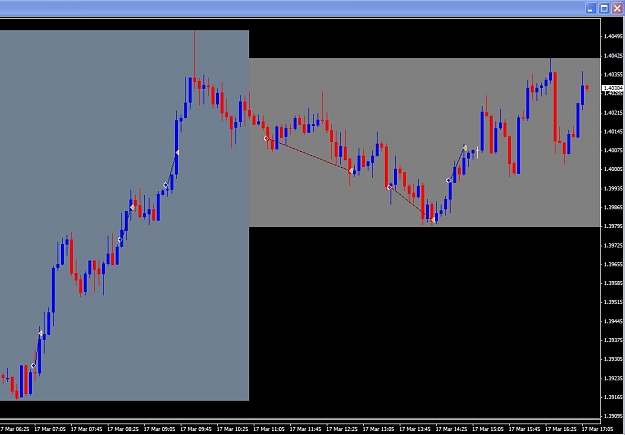This screenshot has height=435, width=625.
Task: Click time label 17 Mar 11:45
Action: pyautogui.click(x=306, y=429)
